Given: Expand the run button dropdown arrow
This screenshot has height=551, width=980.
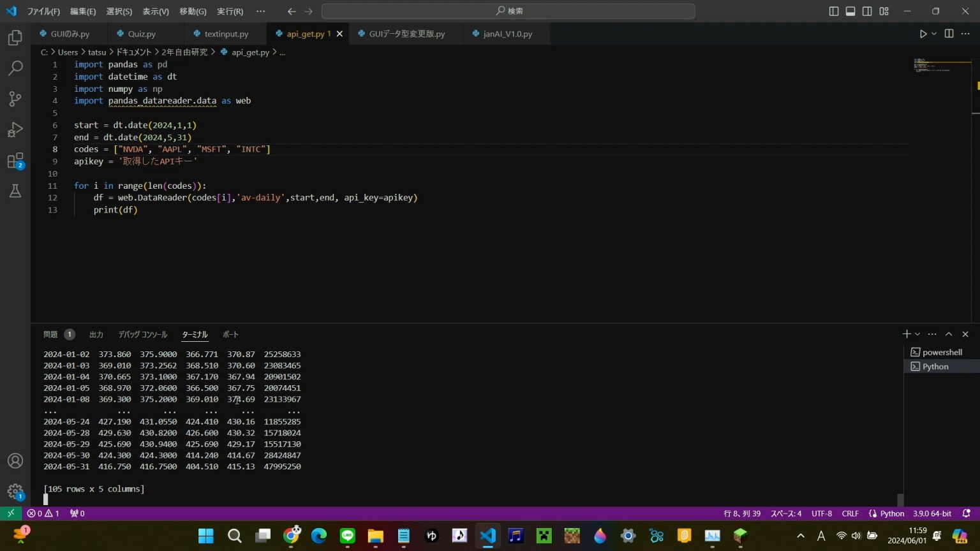Looking at the screenshot, I should click(x=934, y=34).
